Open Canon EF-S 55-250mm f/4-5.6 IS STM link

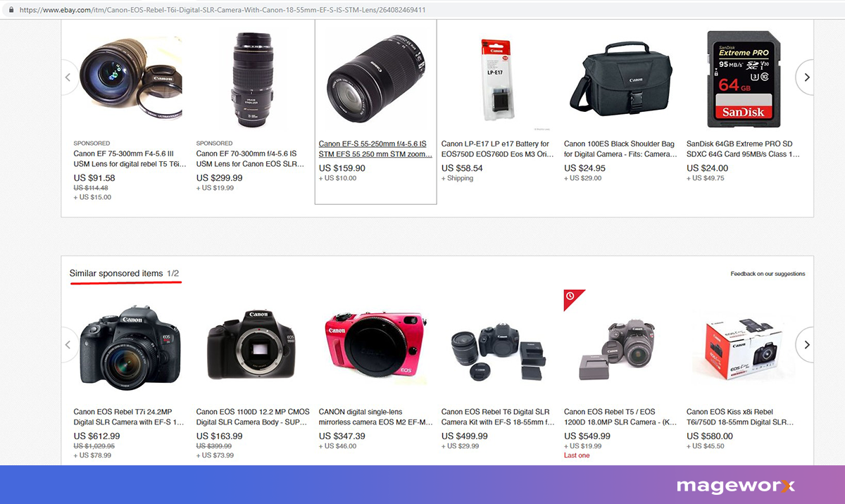(375, 149)
